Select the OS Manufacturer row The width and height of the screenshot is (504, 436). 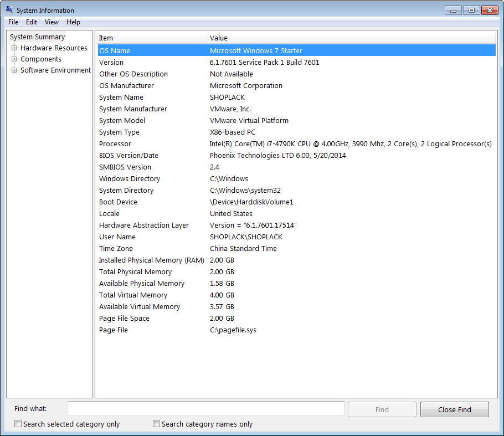297,85
